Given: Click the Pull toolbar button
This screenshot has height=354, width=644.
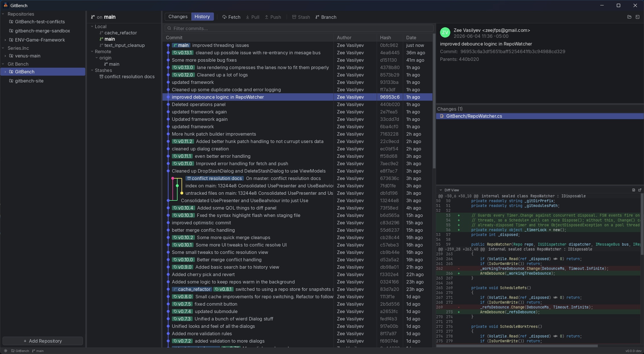Looking at the screenshot, I should [253, 17].
